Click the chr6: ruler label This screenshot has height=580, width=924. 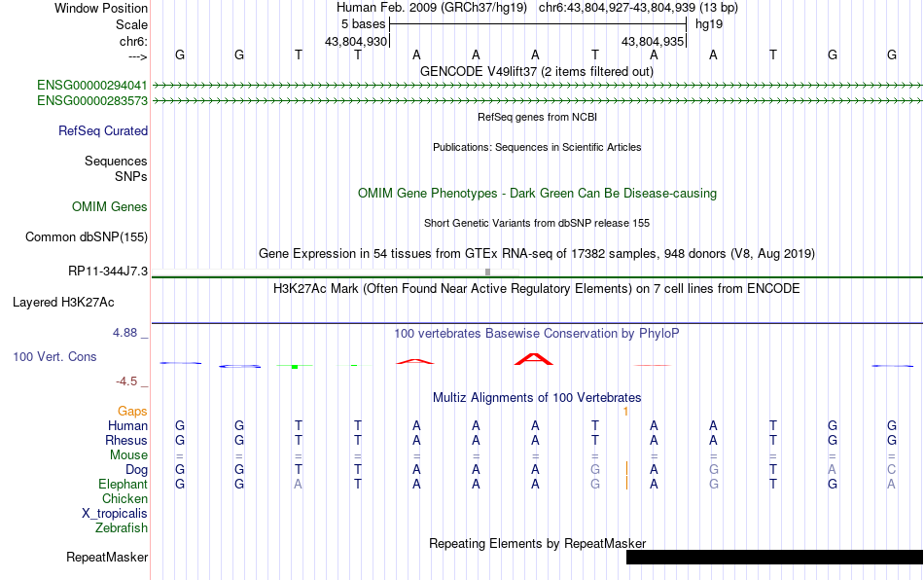[134, 41]
